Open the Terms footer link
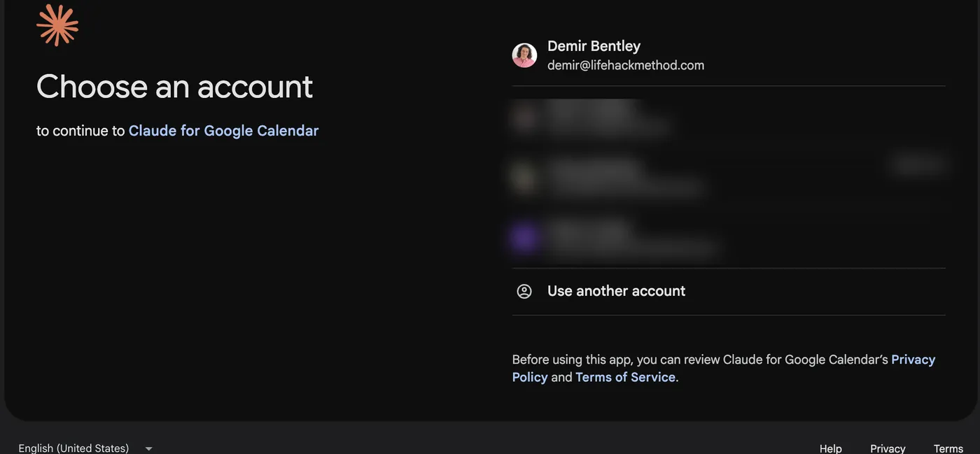This screenshot has height=454, width=980. (x=948, y=448)
